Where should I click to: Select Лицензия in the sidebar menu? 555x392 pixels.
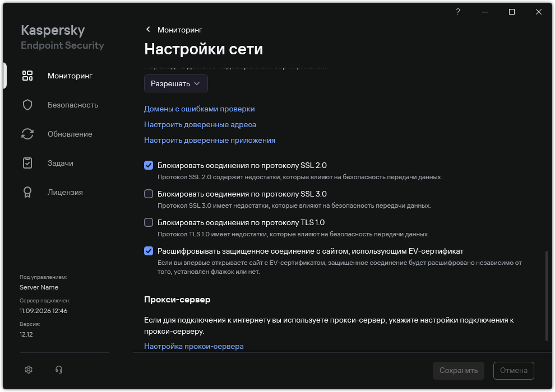(65, 192)
